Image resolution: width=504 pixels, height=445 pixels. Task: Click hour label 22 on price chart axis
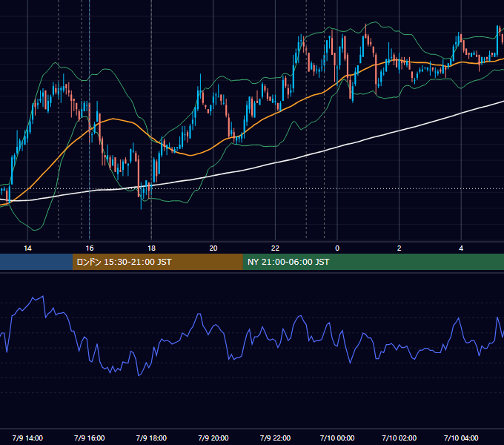click(x=275, y=248)
